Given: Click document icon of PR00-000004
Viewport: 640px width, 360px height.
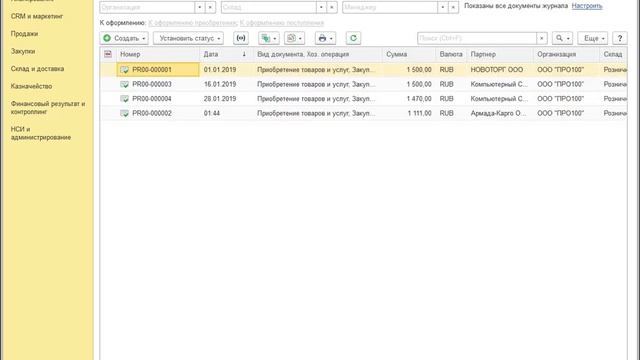Looking at the screenshot, I should point(124,99).
